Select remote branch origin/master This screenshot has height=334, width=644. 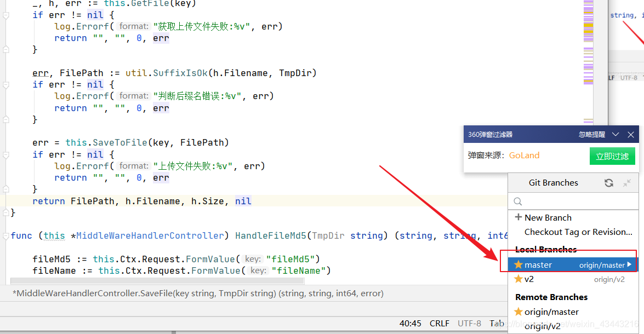tap(573, 312)
